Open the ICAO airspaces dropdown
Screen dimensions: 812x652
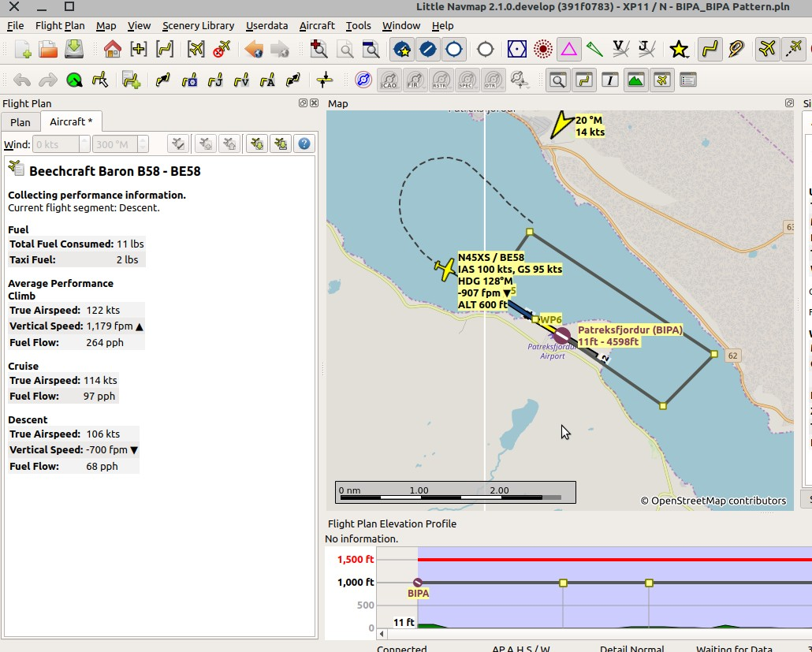(x=389, y=80)
